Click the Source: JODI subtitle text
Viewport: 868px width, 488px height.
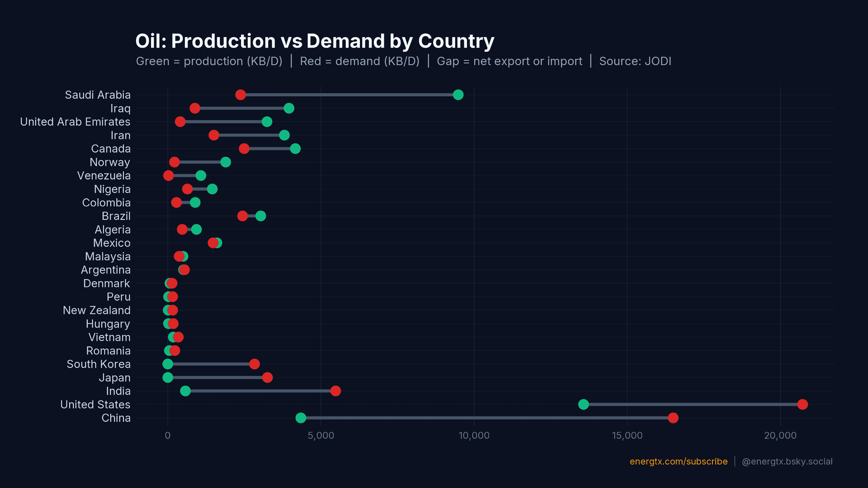click(x=635, y=61)
